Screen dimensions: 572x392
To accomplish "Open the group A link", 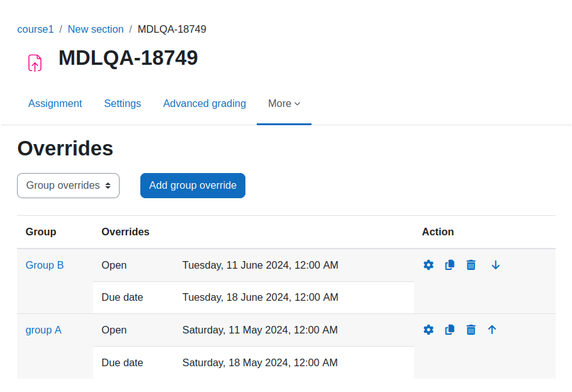I will click(43, 330).
